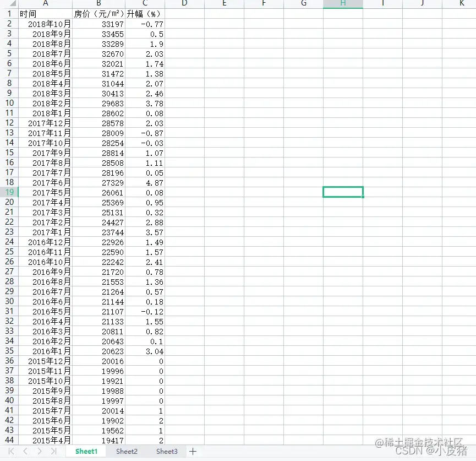
Task: Go to next sheet arrow
Action: pos(40,451)
